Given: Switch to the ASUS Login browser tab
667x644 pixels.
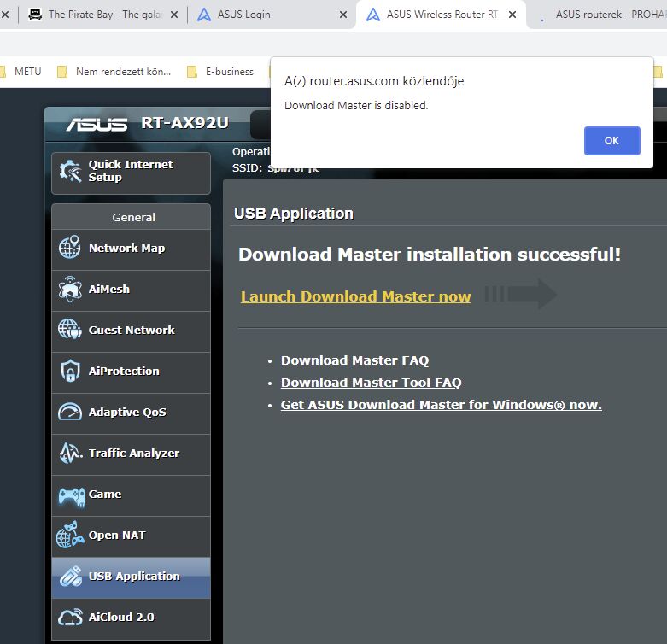Looking at the screenshot, I should [x=270, y=15].
